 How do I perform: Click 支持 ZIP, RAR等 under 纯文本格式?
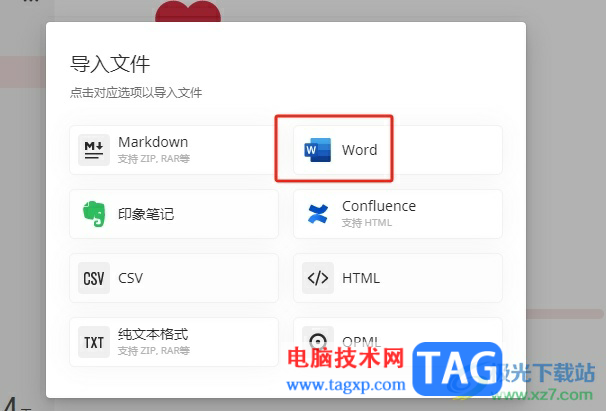(x=154, y=351)
